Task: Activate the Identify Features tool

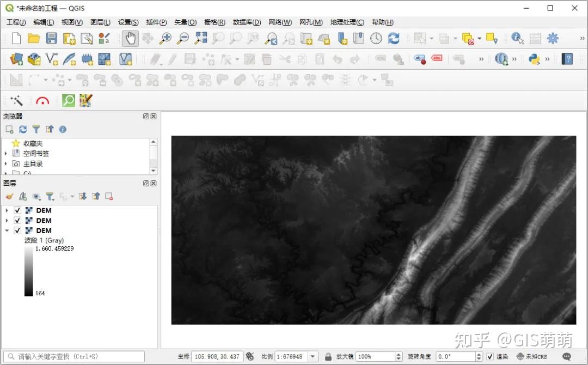Action: pyautogui.click(x=518, y=38)
